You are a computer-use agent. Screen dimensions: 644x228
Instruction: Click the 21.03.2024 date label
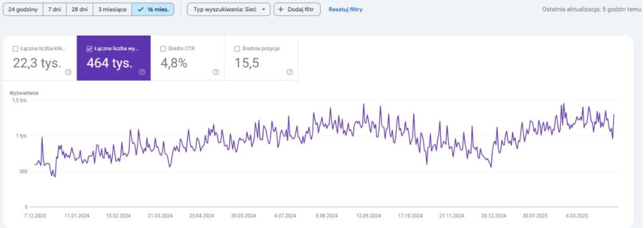[x=160, y=215]
